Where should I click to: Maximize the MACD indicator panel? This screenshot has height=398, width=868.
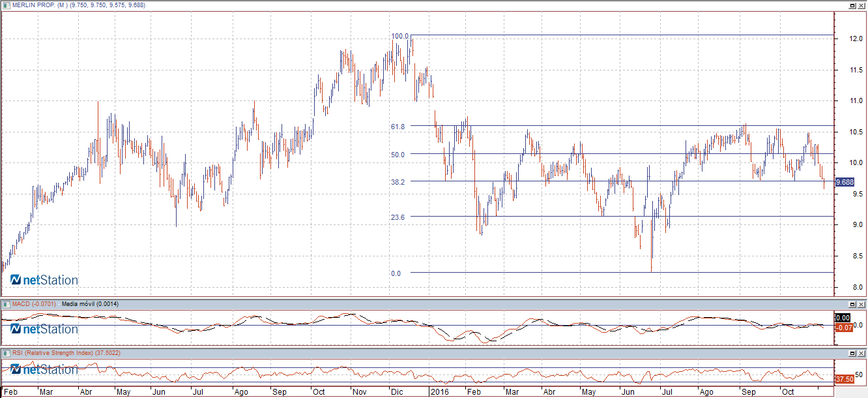click(852, 304)
